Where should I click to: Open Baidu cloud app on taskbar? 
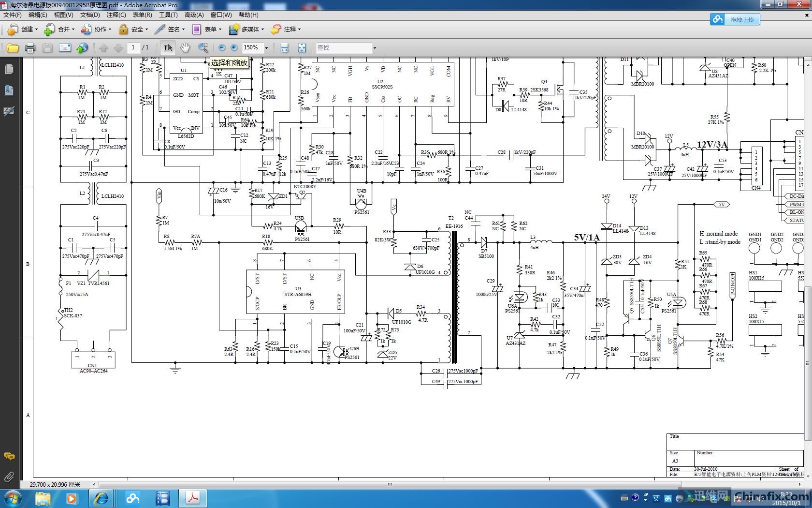click(x=132, y=498)
